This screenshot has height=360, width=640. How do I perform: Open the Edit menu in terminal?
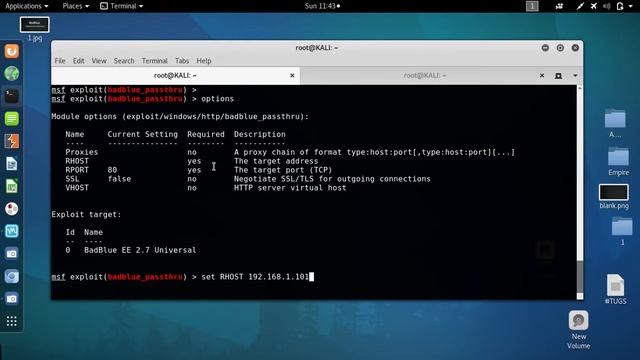click(x=78, y=61)
